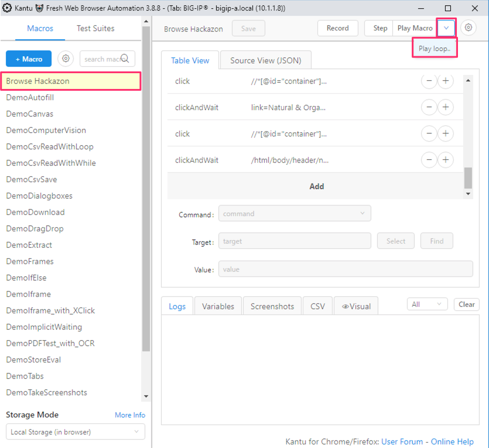
Task: Open the User Forum link
Action: [402, 442]
